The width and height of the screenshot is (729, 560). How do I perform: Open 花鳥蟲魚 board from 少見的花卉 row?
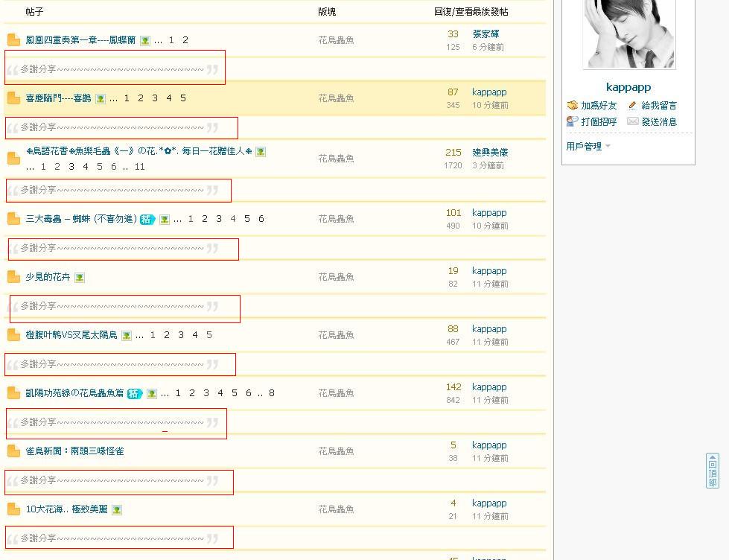click(336, 277)
